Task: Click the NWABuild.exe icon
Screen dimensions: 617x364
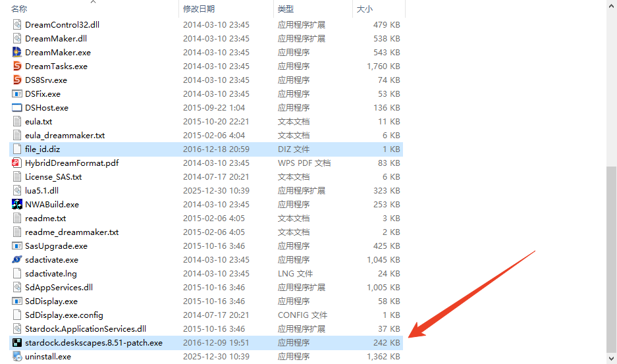Action: click(x=18, y=205)
